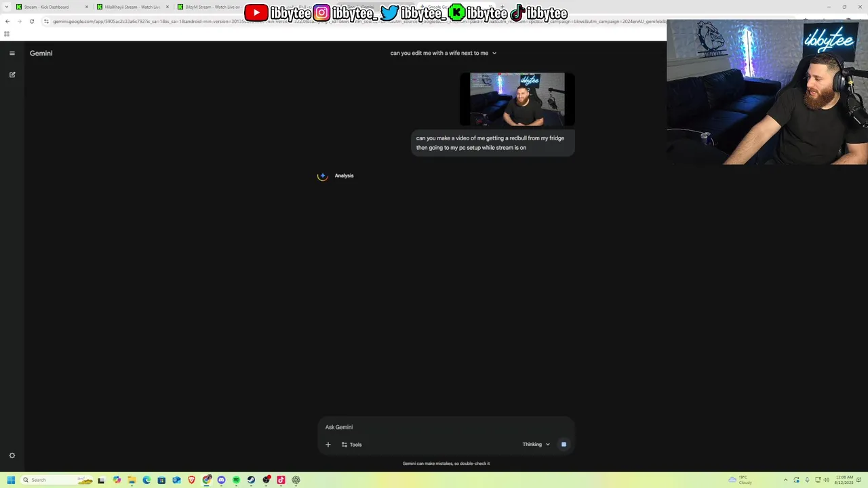Click the taskbar Search box
The image size is (868, 488).
(x=56, y=480)
